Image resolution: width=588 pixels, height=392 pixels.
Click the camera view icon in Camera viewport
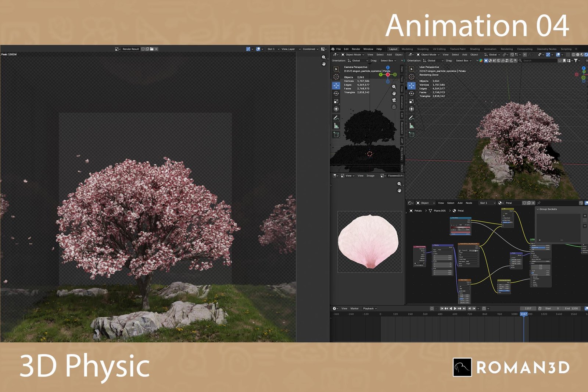394,100
